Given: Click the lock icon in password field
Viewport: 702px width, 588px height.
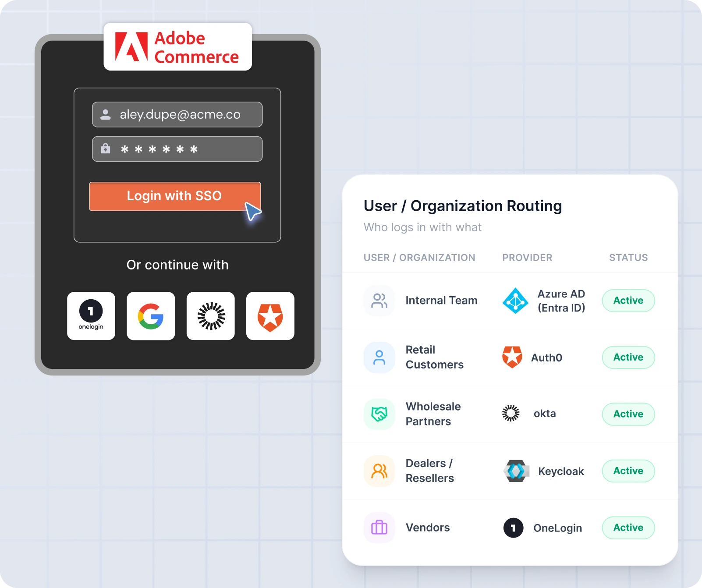Looking at the screenshot, I should pyautogui.click(x=106, y=149).
